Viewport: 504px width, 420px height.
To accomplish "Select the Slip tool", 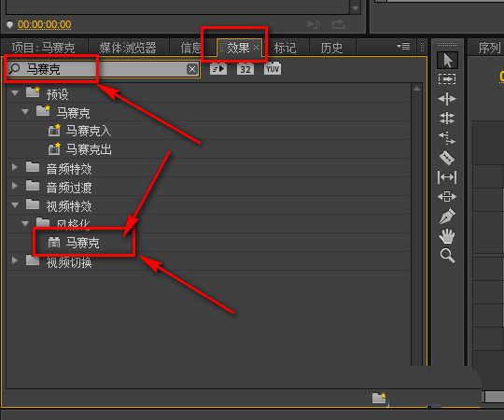I will click(x=447, y=177).
